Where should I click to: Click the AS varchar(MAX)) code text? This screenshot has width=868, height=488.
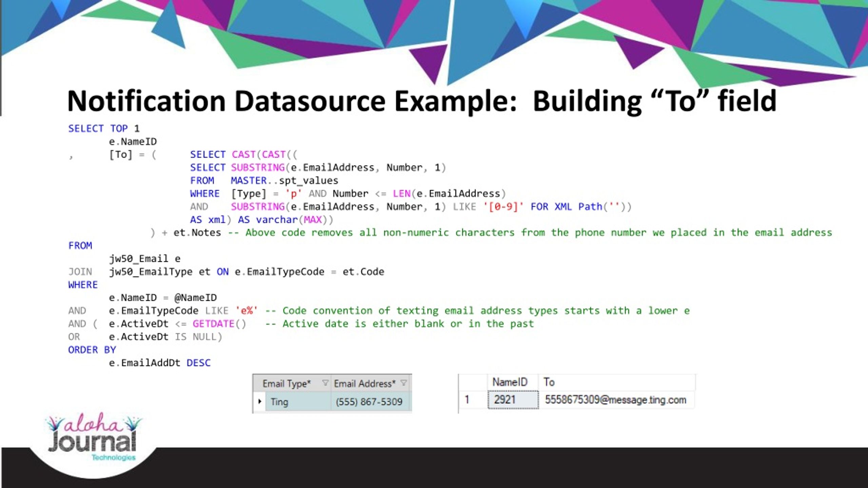(x=285, y=220)
